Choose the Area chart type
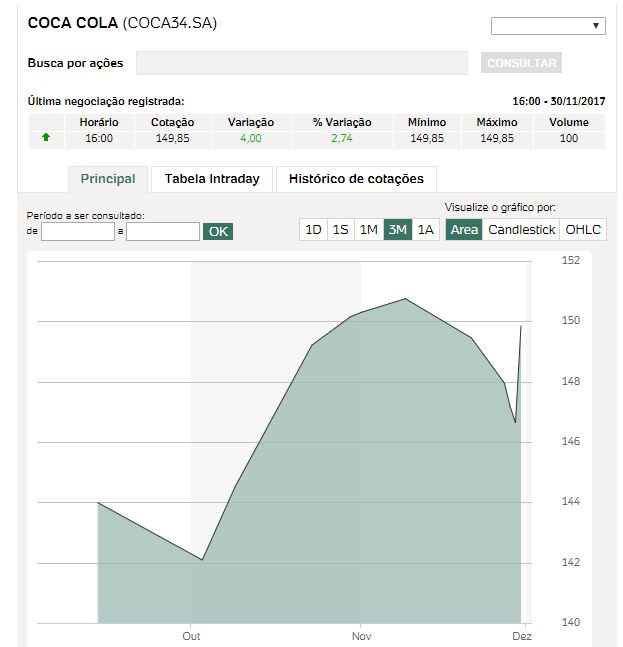This screenshot has width=623, height=647. [464, 229]
